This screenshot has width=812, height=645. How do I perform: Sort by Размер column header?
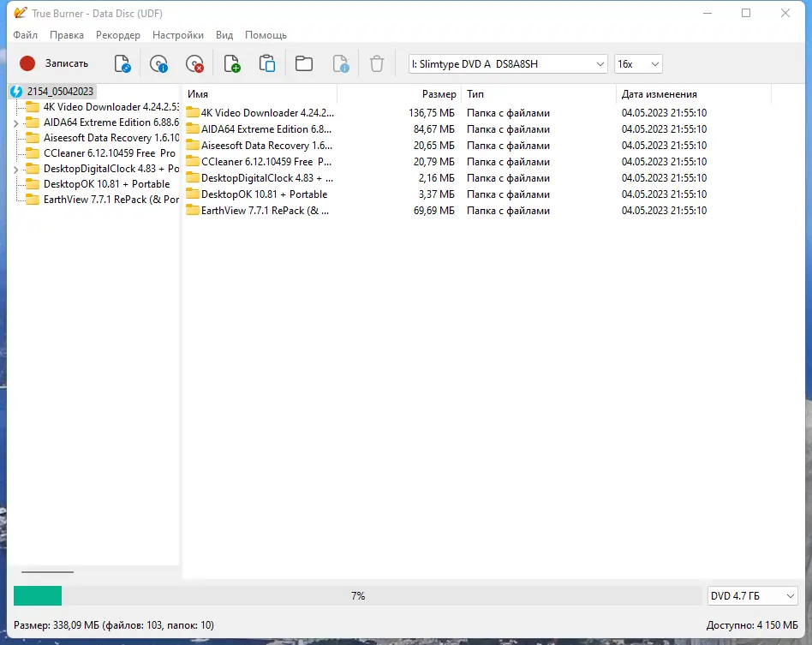pos(399,94)
